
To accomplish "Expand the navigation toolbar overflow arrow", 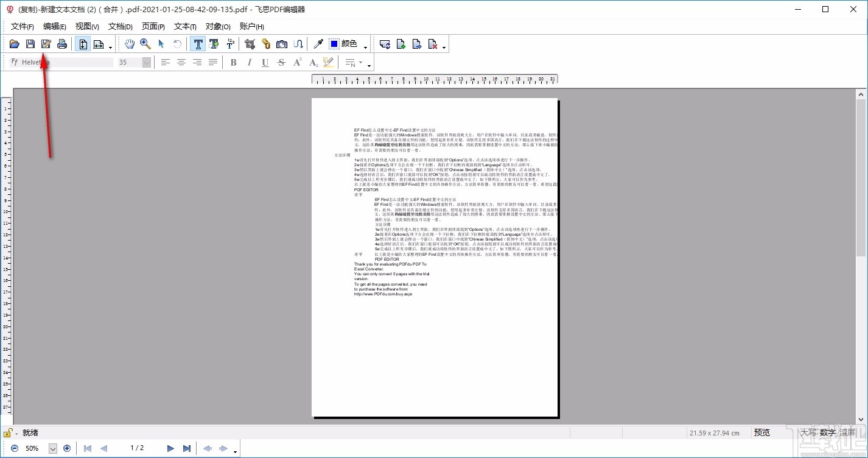I will 236,451.
